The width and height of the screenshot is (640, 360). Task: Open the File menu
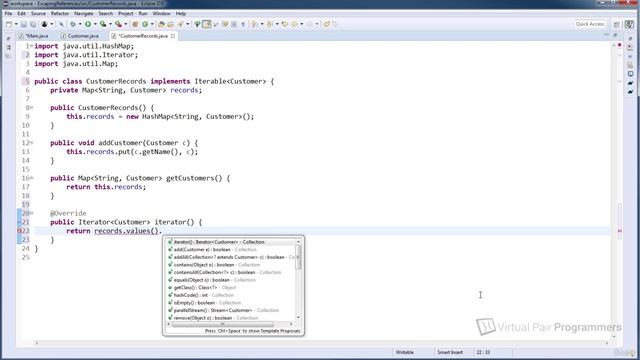[x=8, y=13]
